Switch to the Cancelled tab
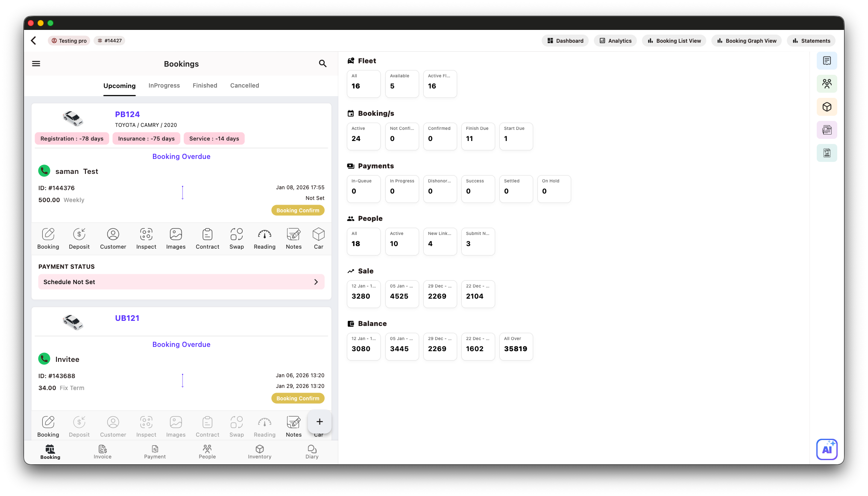The image size is (868, 496). pos(244,85)
